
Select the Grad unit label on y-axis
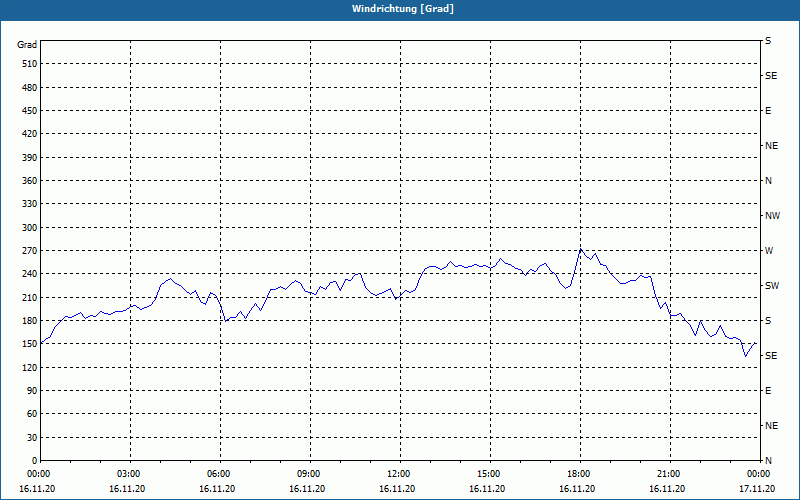point(27,45)
